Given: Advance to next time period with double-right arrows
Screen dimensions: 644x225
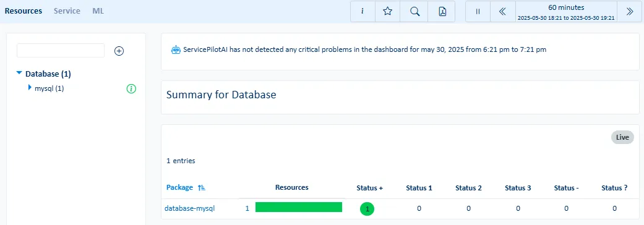Looking at the screenshot, I should (630, 12).
